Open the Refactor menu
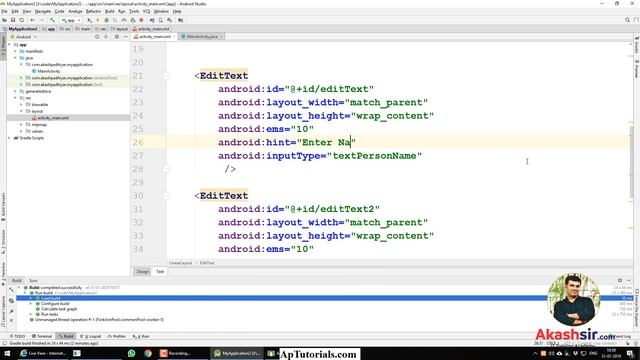 93,11
